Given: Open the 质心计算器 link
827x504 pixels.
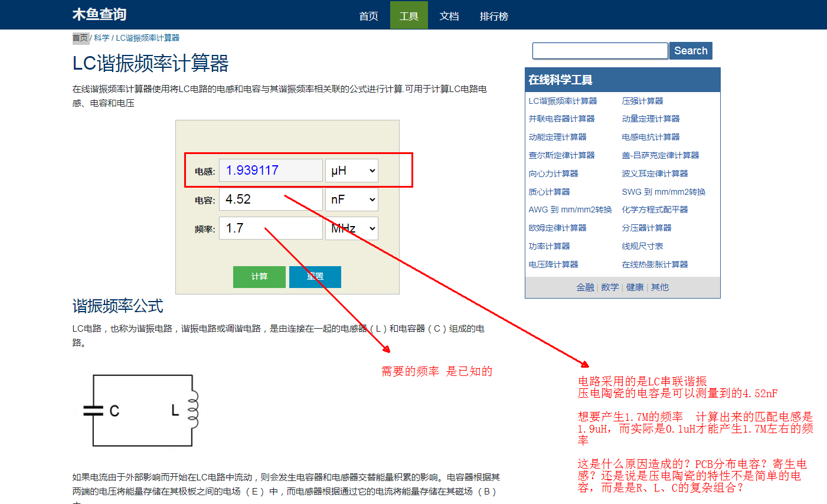Looking at the screenshot, I should 549,192.
